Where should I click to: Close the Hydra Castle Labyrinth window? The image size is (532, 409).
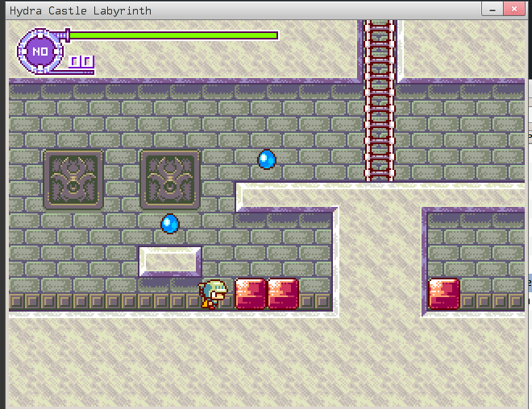pyautogui.click(x=516, y=9)
